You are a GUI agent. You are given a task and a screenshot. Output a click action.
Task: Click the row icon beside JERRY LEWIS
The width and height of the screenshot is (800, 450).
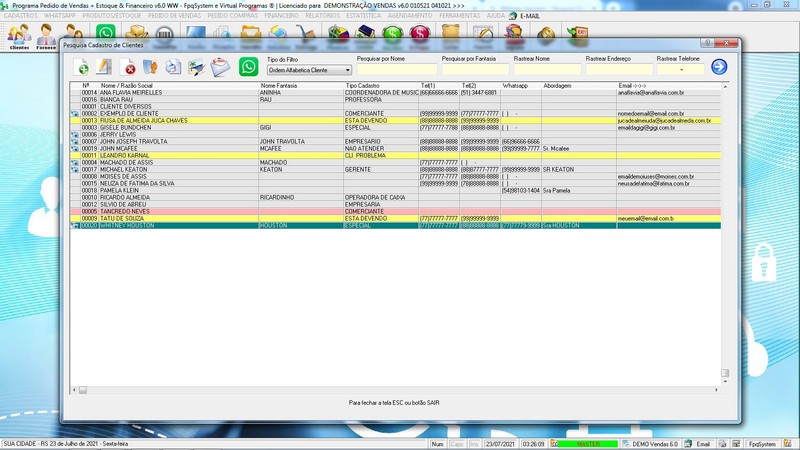(x=75, y=135)
